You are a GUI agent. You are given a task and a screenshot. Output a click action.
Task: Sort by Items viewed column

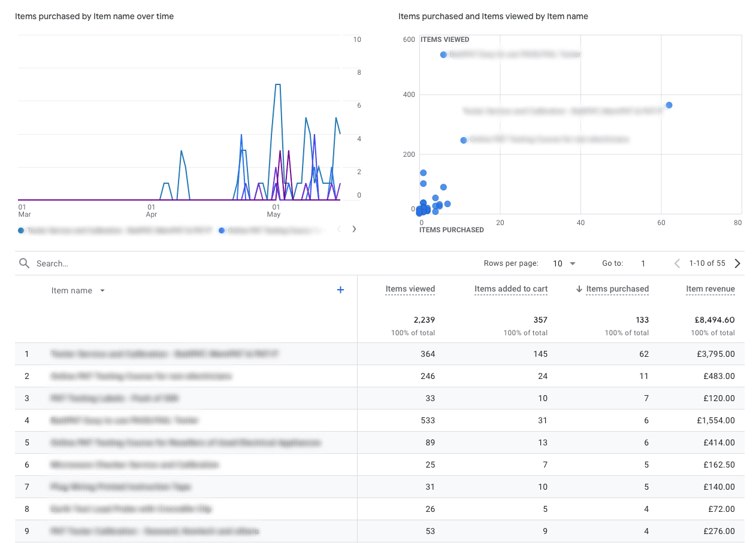coord(410,289)
